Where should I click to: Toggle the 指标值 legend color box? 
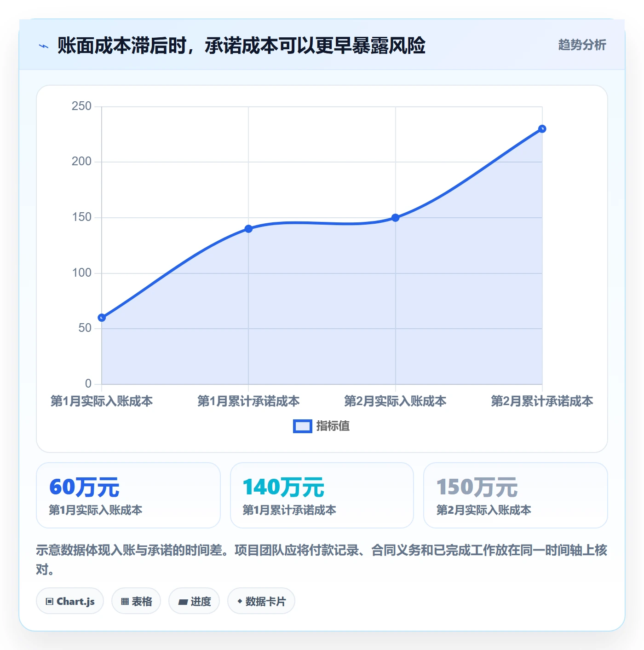(x=303, y=426)
